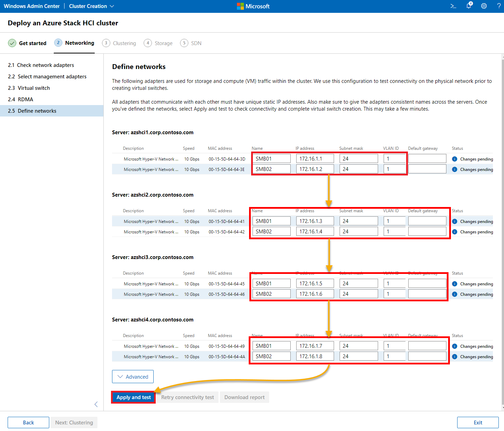Select the Clustering step tab
The image size is (504, 431).
coord(119,43)
